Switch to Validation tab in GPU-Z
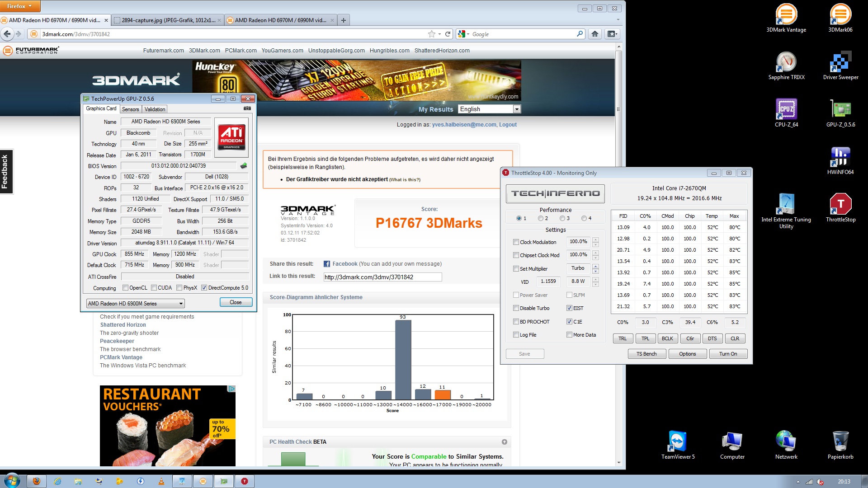Image resolution: width=868 pixels, height=488 pixels. tap(155, 109)
